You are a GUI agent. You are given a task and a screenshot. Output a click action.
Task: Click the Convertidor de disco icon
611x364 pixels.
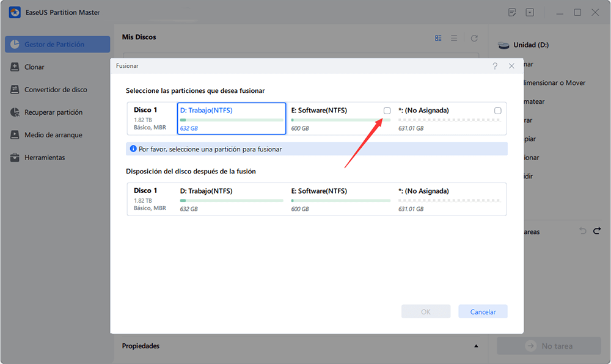click(15, 90)
